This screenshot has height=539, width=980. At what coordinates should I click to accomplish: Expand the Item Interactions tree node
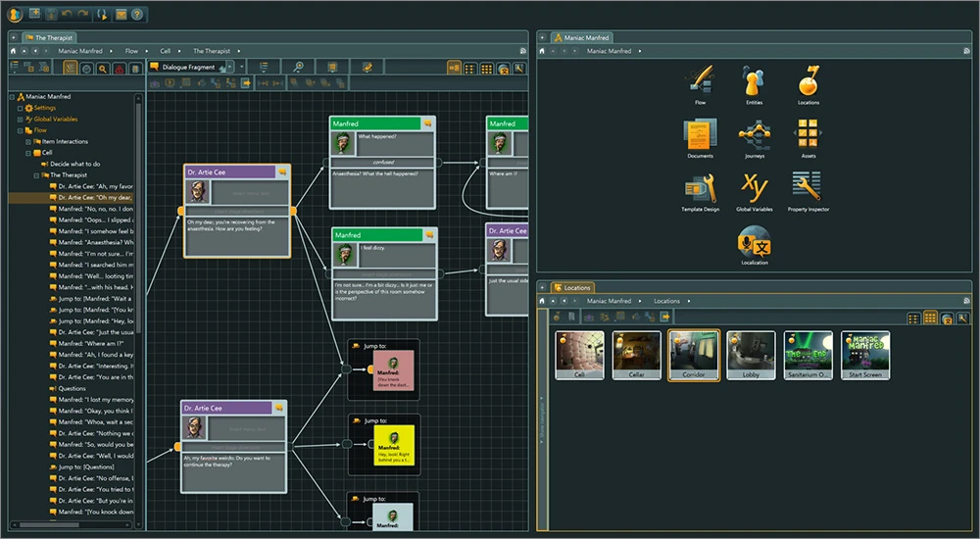click(x=28, y=142)
